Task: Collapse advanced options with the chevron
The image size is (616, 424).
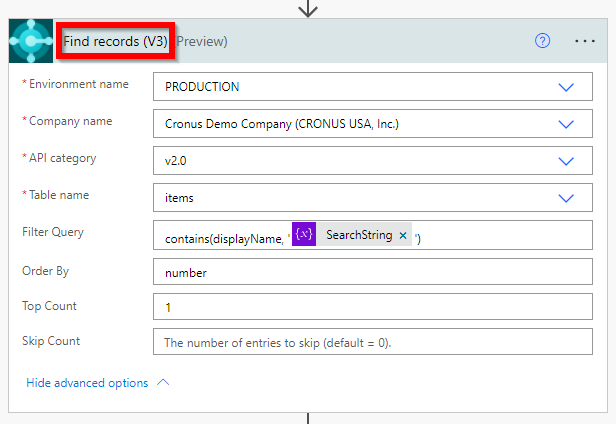Action: [x=163, y=382]
